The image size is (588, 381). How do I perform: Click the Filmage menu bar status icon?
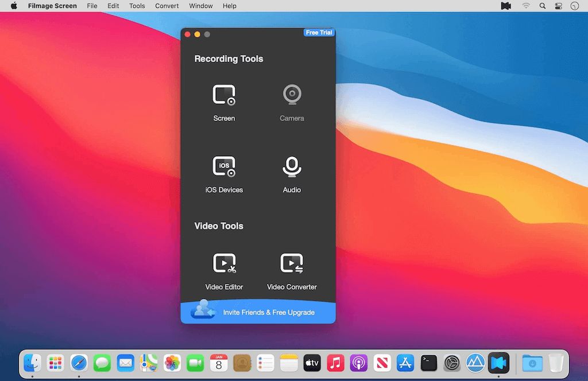[x=506, y=6]
